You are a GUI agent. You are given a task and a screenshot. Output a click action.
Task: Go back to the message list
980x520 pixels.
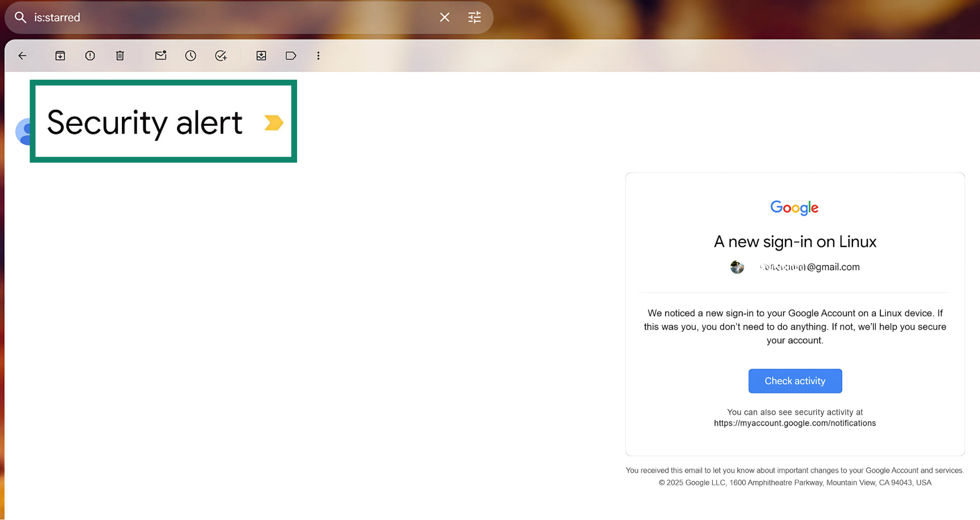[x=22, y=56]
